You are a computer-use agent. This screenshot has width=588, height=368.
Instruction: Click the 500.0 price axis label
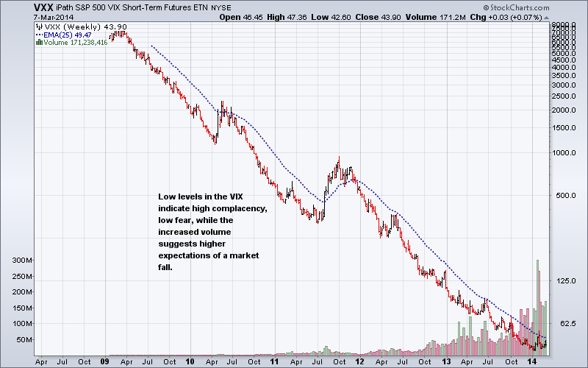[x=567, y=196]
